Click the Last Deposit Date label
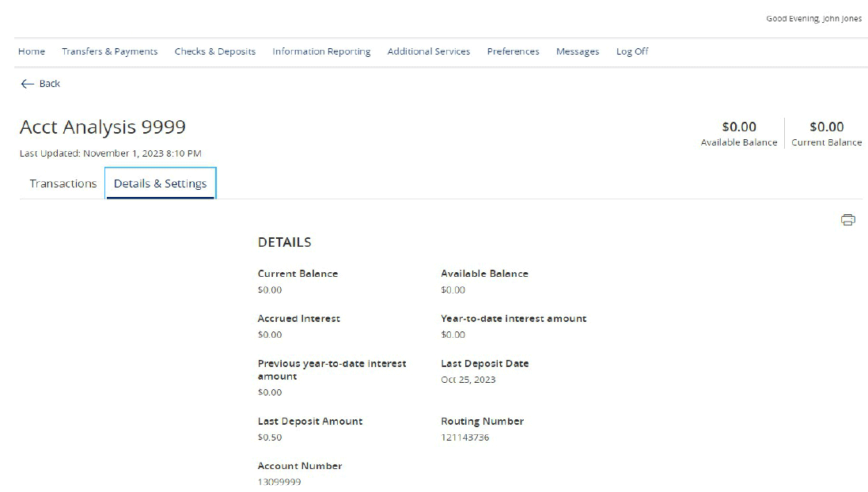The image size is (868, 492). pyautogui.click(x=485, y=364)
